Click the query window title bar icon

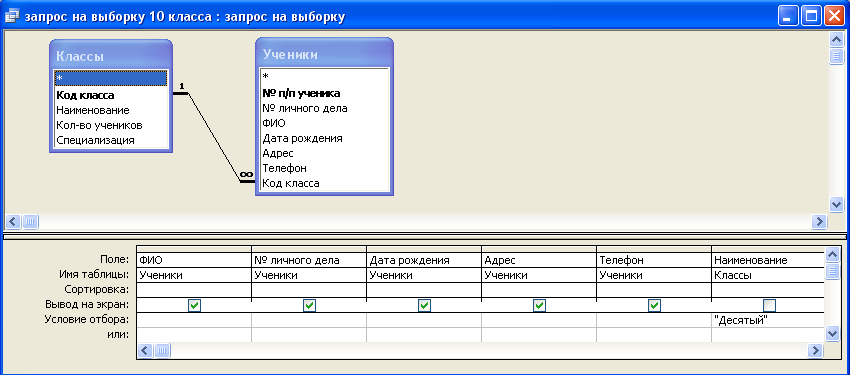12,16
